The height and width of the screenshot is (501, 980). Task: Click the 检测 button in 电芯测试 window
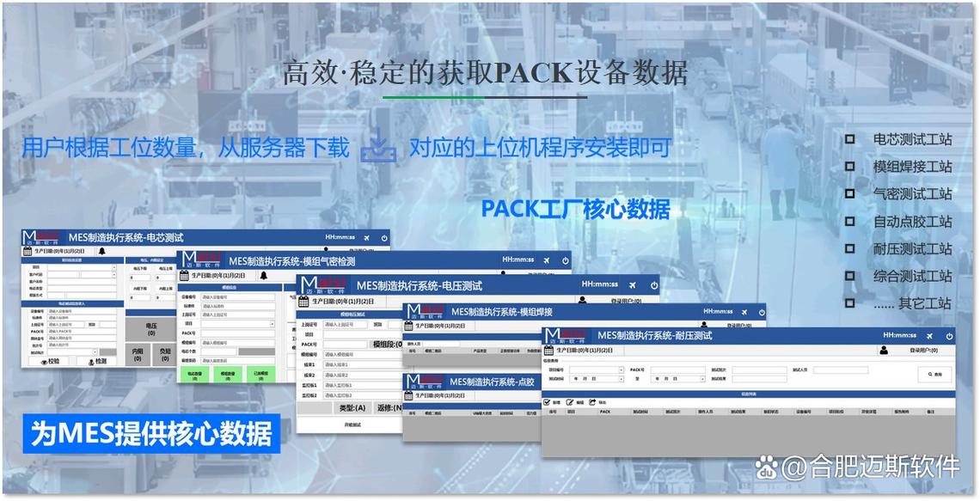pos(97,361)
